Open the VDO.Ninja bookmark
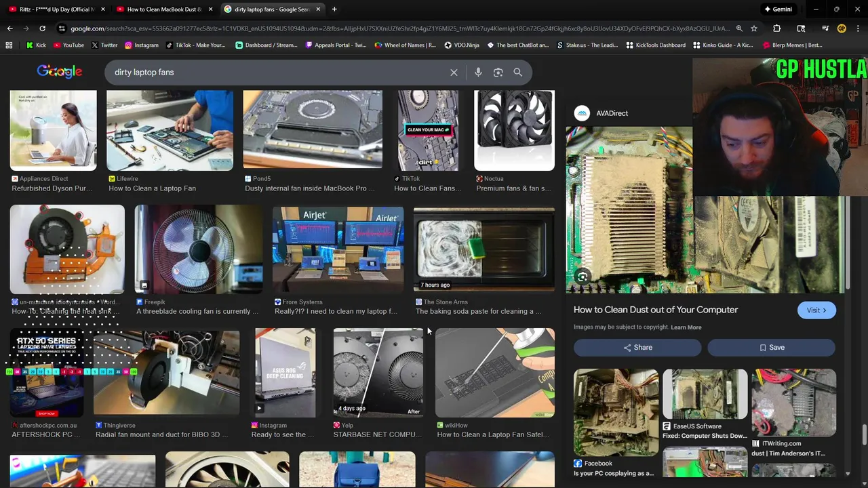The image size is (868, 488). tap(462, 45)
